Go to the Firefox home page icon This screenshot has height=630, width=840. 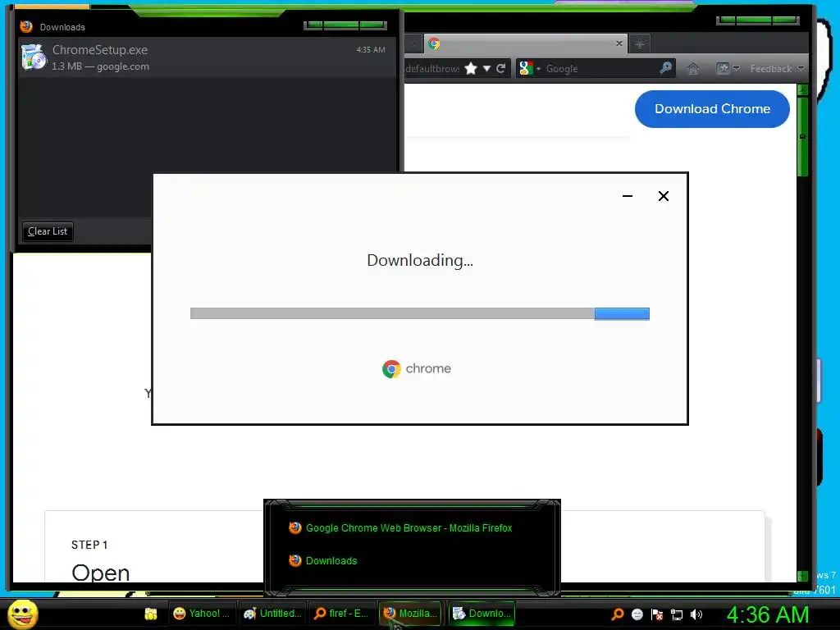tap(693, 69)
